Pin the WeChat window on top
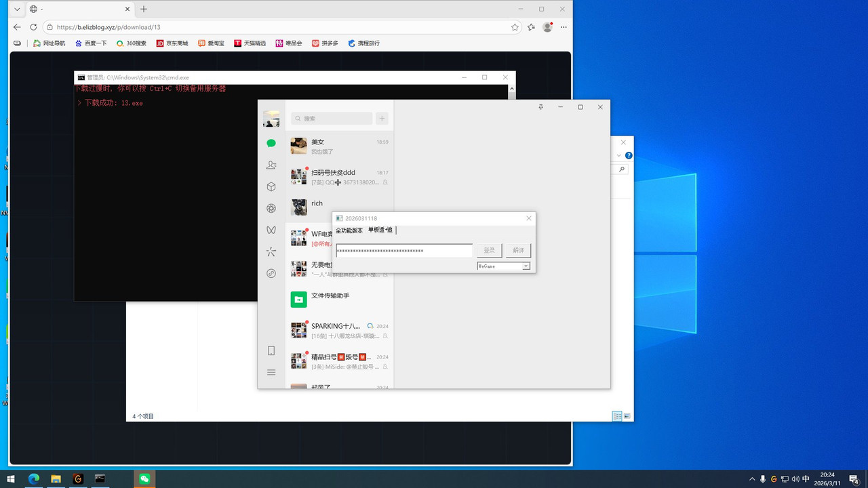The image size is (868, 488). click(x=540, y=107)
